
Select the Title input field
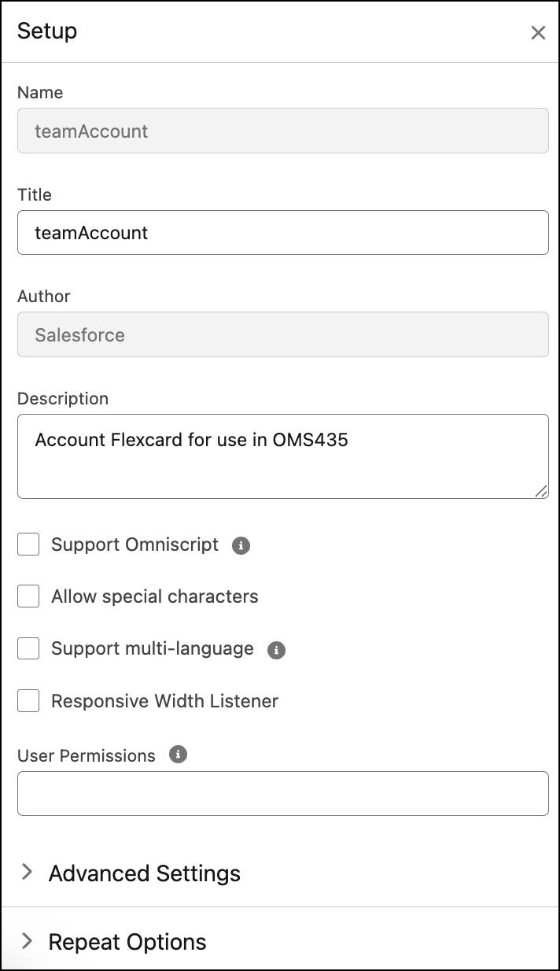point(283,232)
